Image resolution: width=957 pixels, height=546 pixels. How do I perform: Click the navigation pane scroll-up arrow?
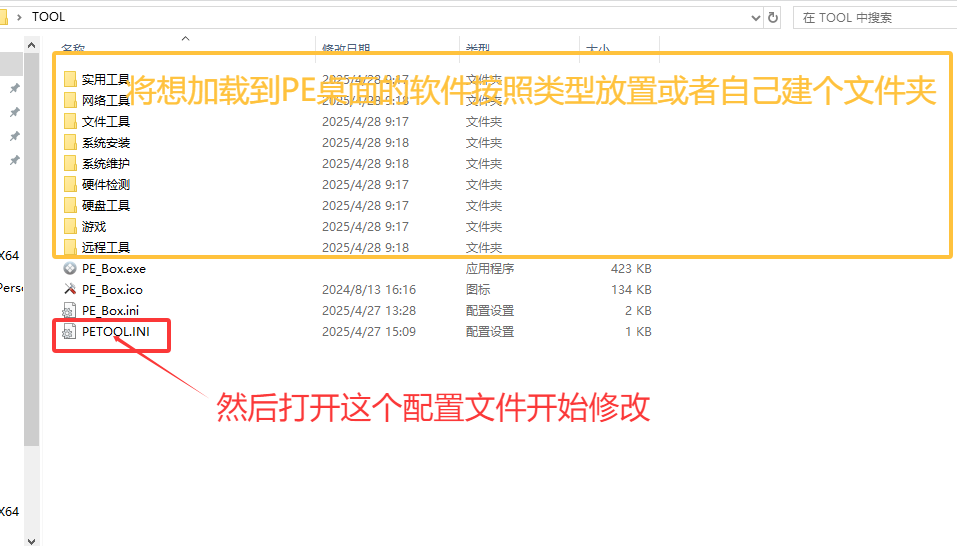pyautogui.click(x=31, y=46)
